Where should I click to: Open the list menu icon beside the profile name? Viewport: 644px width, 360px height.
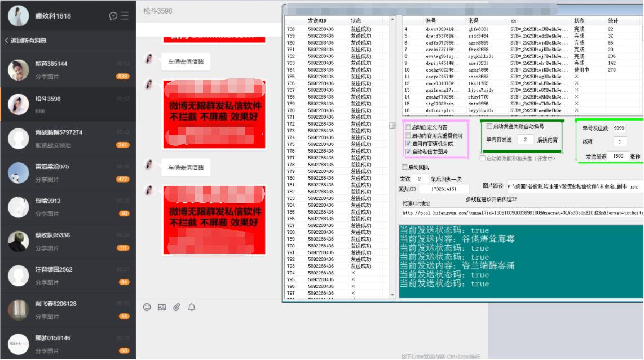click(125, 16)
